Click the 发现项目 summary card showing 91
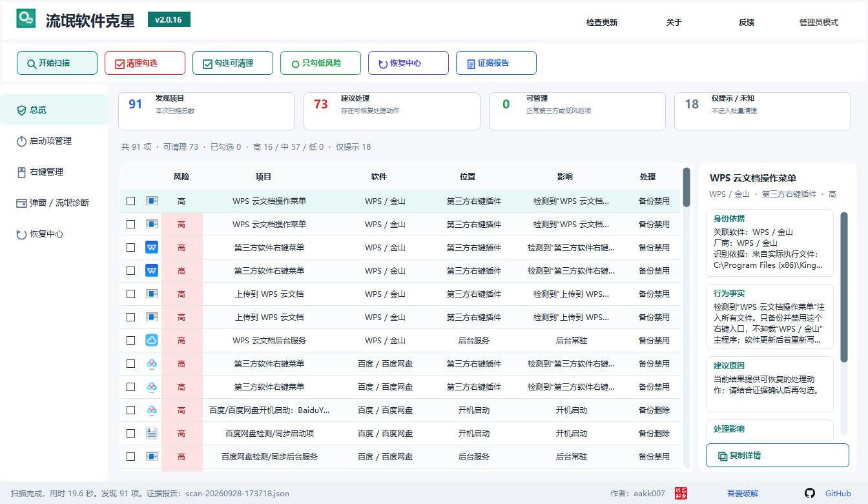 (x=207, y=111)
